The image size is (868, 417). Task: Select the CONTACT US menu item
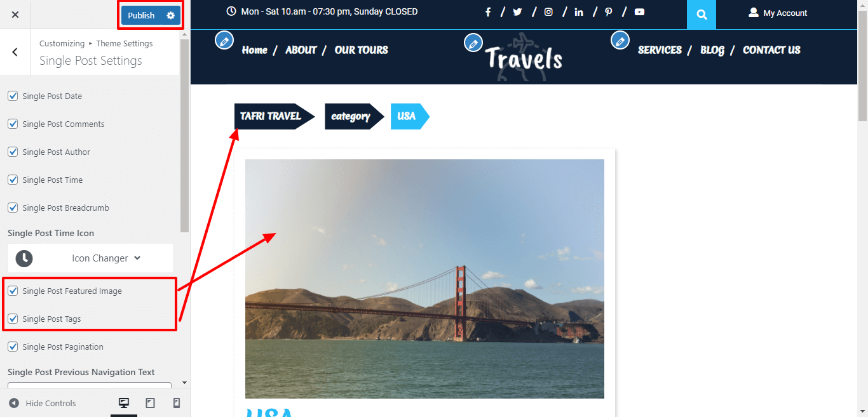[771, 50]
